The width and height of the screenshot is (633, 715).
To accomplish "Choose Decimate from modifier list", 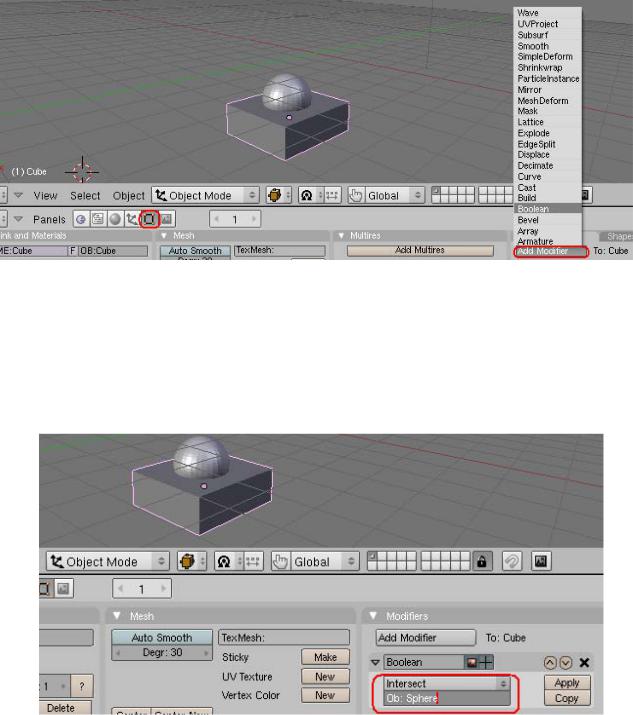I will [x=548, y=166].
